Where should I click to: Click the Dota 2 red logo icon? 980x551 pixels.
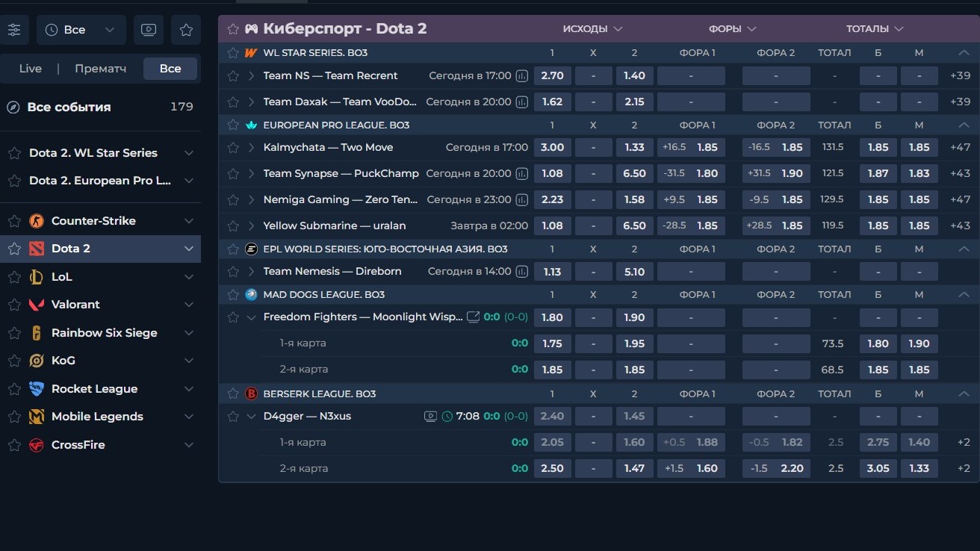coord(37,249)
